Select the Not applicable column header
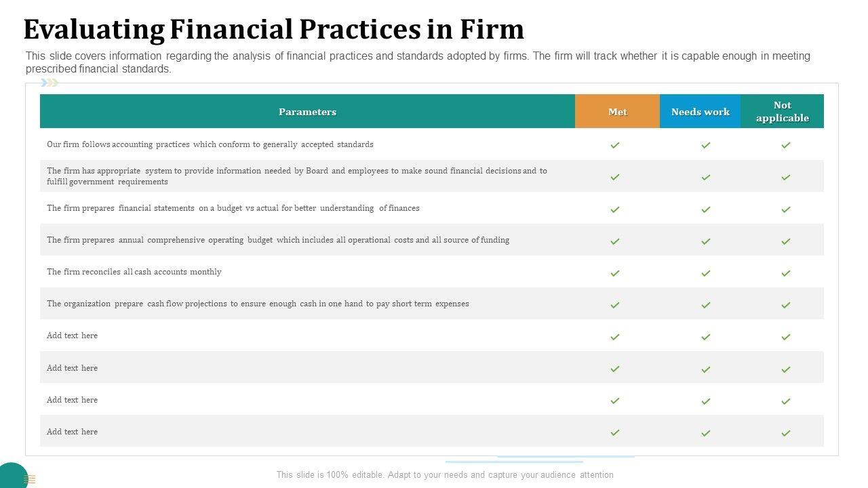This screenshot has height=488, width=868. [782, 112]
